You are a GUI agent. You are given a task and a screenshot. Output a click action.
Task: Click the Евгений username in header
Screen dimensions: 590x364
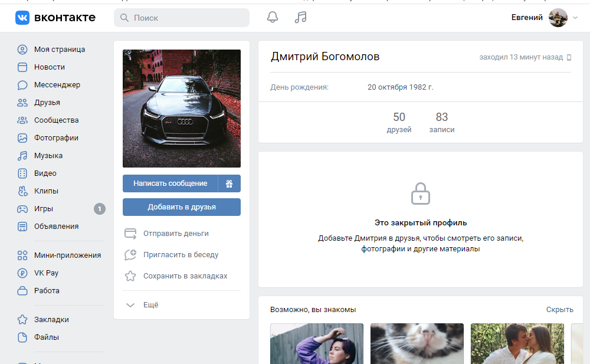click(527, 17)
